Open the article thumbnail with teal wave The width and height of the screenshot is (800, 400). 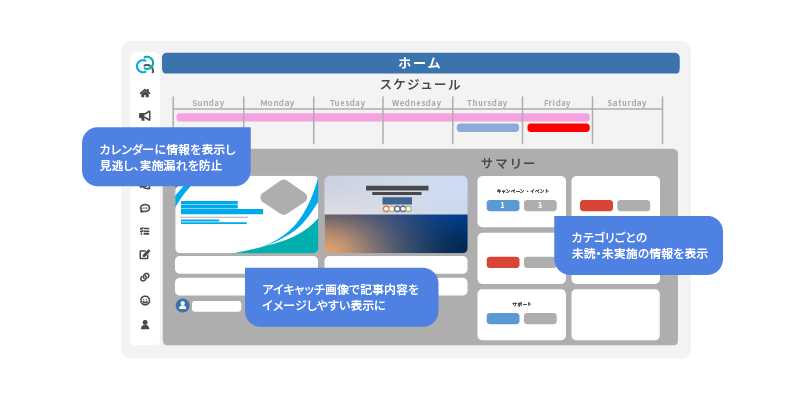pyautogui.click(x=246, y=215)
